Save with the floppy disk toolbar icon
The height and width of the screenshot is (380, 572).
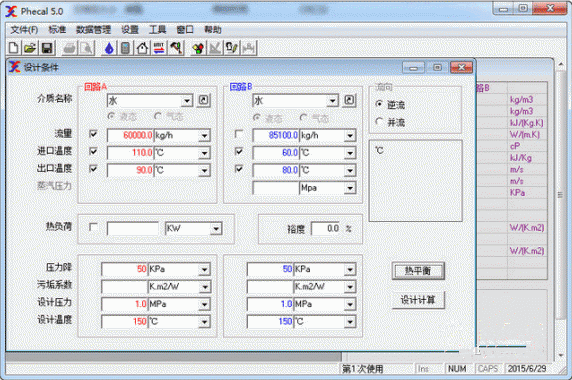point(47,48)
